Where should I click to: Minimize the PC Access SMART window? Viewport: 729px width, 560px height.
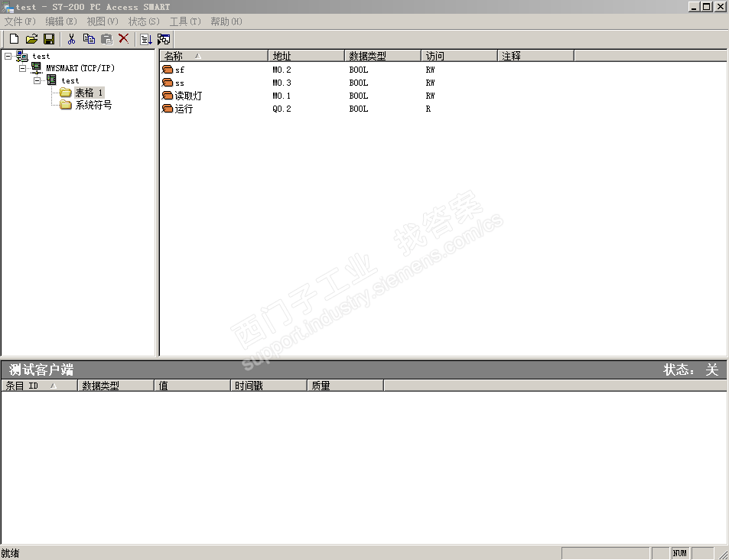tap(694, 7)
